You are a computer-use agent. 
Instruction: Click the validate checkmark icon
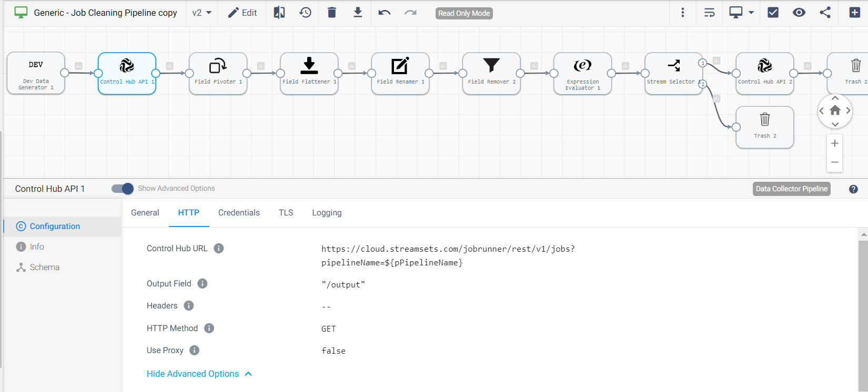pyautogui.click(x=773, y=13)
